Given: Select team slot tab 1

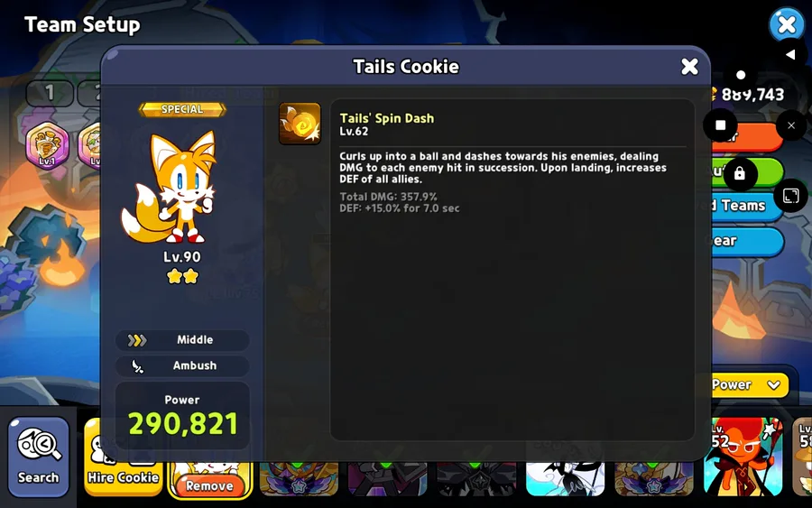Looking at the screenshot, I should 50,93.
